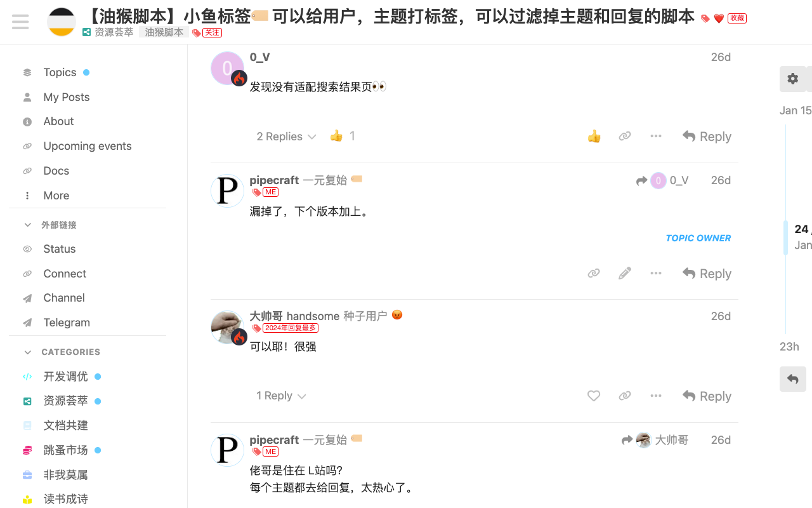Toggle the thumbs-up like on 0_V's post

[x=594, y=136]
